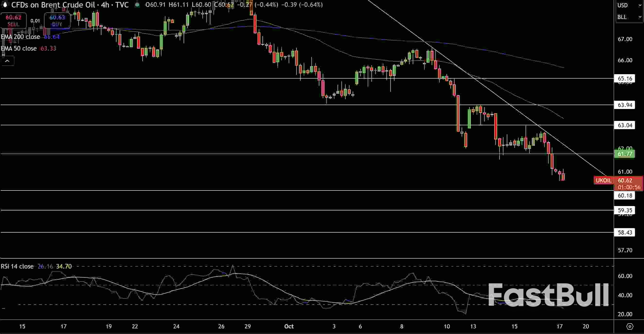644x334 pixels.
Task: Click the BUY 60.63 button
Action: pos(57,20)
